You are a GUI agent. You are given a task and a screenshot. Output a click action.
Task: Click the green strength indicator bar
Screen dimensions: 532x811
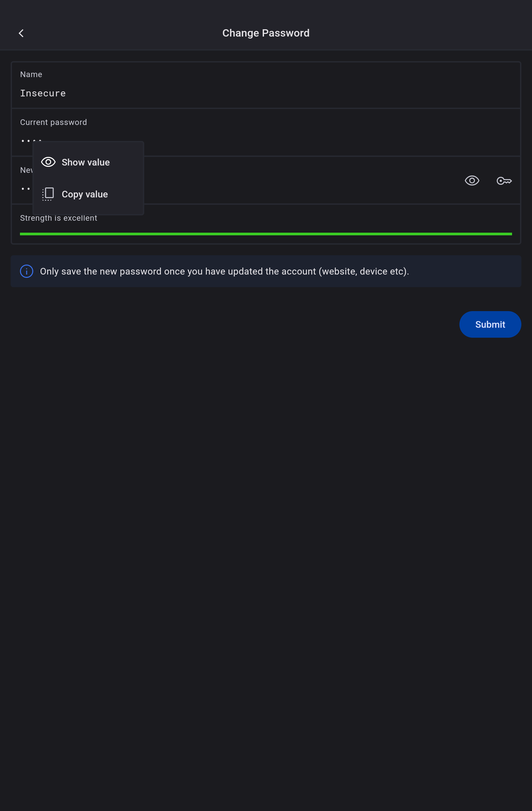tap(266, 234)
